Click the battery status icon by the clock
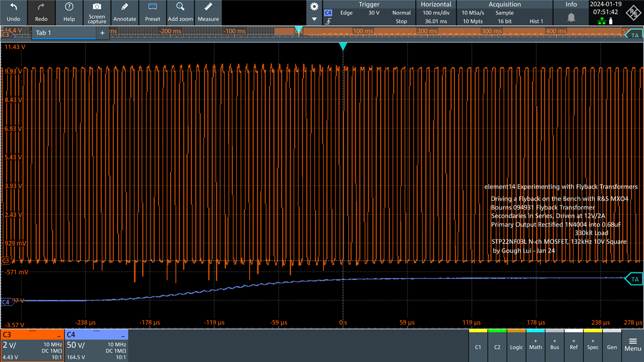644x362 pixels. (611, 21)
